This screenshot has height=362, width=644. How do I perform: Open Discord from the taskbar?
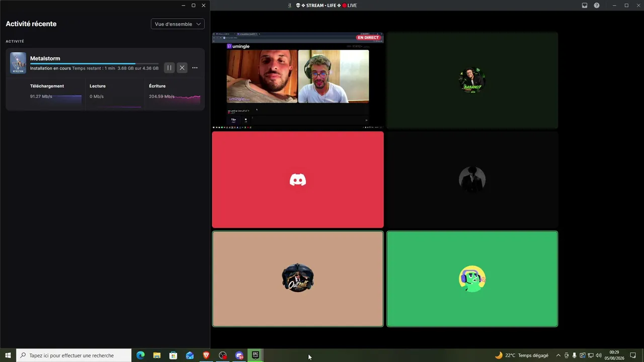[x=239, y=355]
